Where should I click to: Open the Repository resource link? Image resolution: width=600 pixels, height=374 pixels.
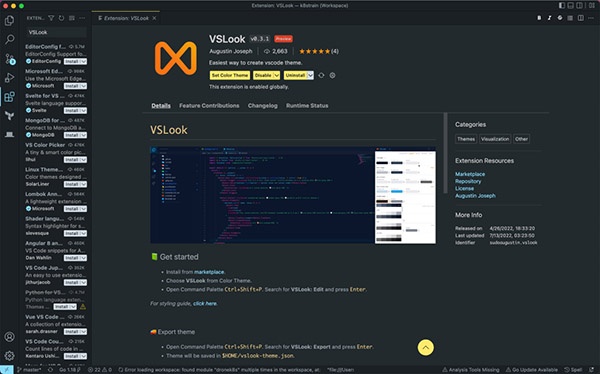click(468, 181)
